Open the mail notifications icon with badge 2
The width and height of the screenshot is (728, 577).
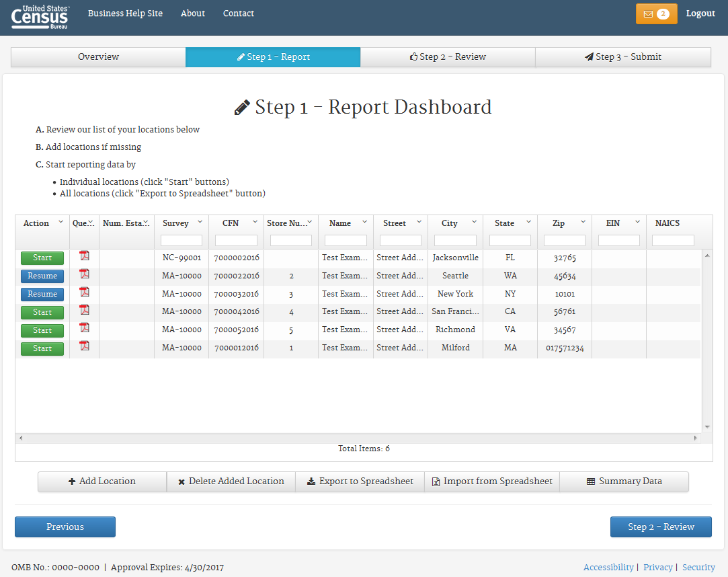656,14
